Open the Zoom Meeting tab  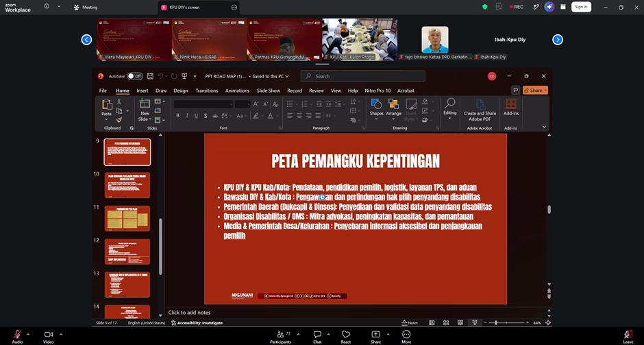86,7
